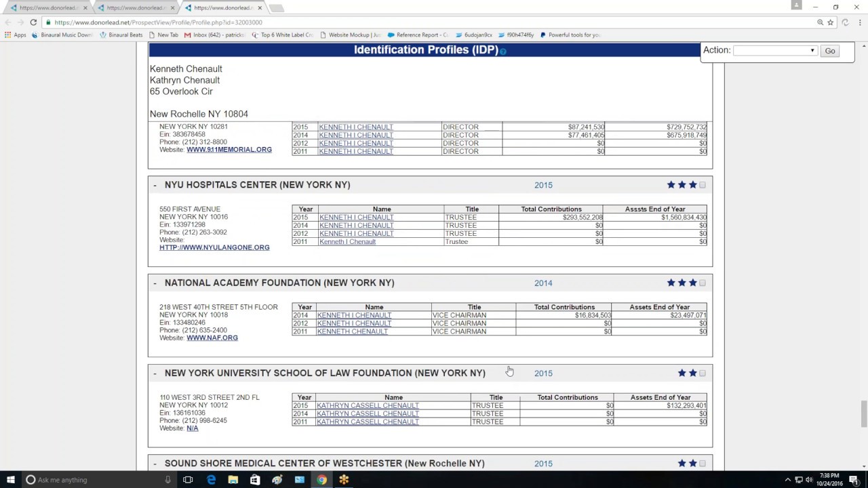Close the third donorlead tab
868x488 pixels.
[x=260, y=8]
